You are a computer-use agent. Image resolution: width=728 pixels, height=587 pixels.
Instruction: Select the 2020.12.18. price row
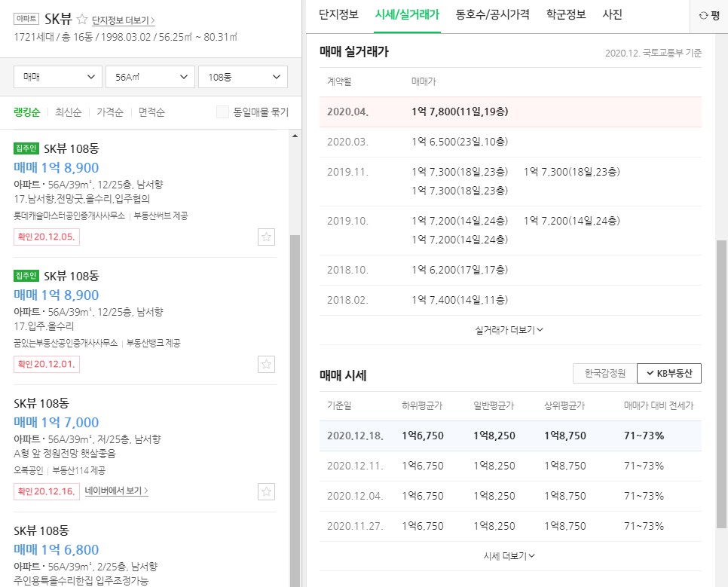pyautogui.click(x=510, y=436)
